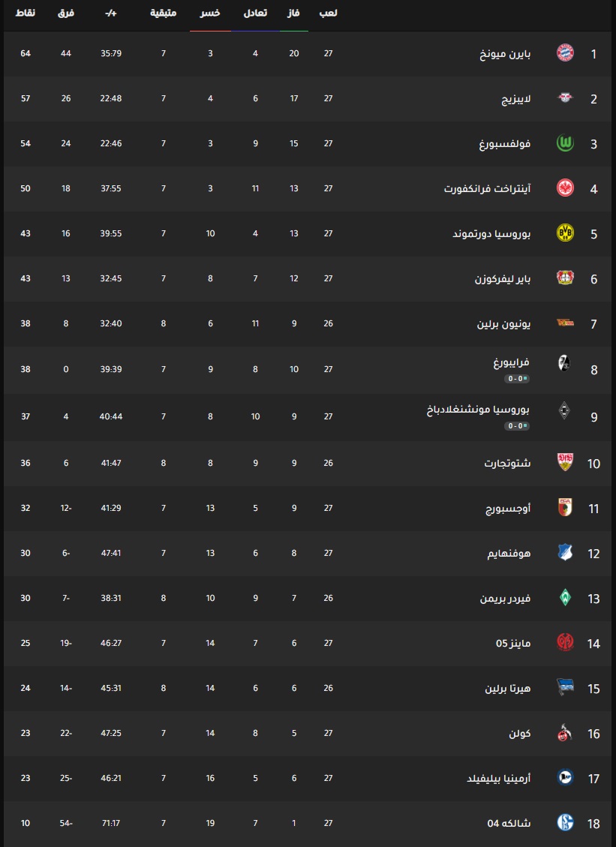Sort table by خسر column header

coord(210,13)
